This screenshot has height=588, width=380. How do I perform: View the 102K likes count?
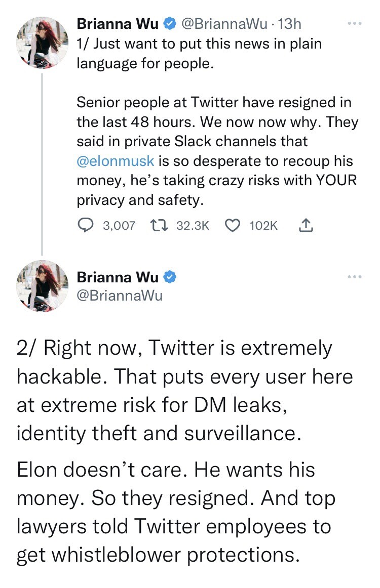click(x=264, y=225)
